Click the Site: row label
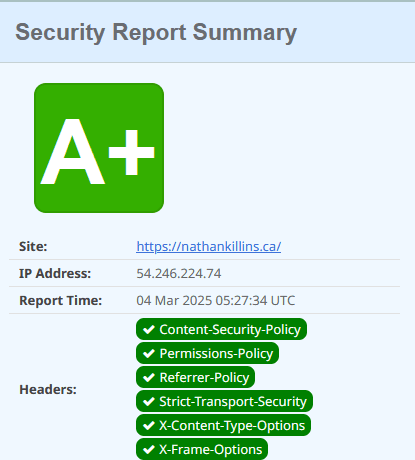Viewport: 415px width, 460px height. tap(33, 247)
